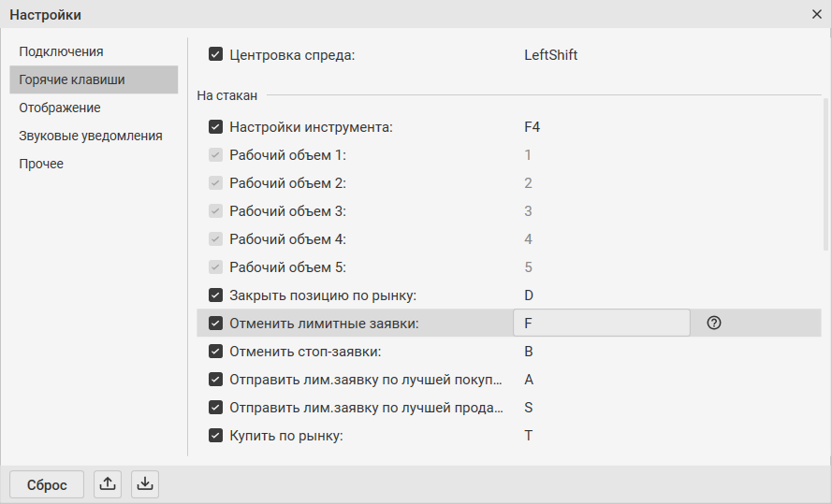This screenshot has width=832, height=504.
Task: Toggle Отменить стоп-заявки checkbox
Action: click(215, 351)
